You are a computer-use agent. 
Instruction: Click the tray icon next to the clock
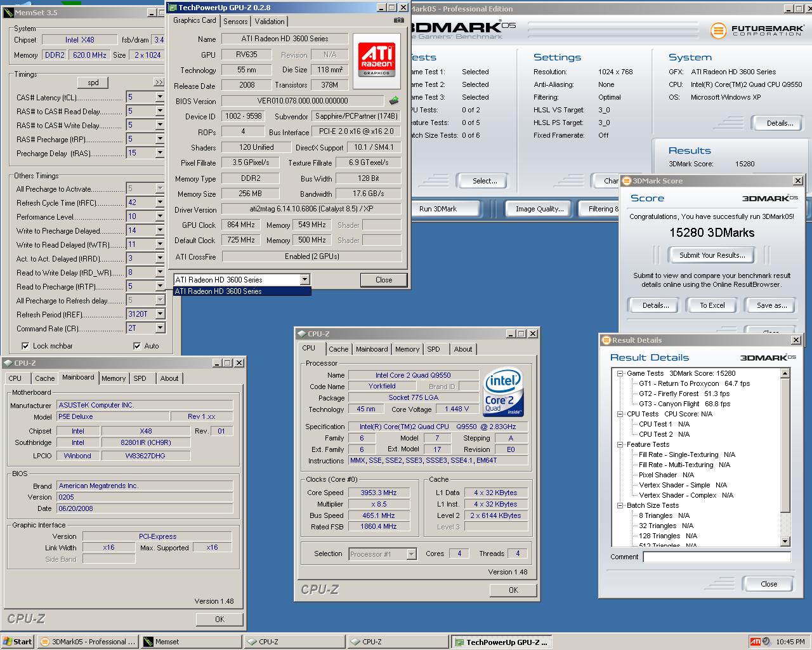pyautogui.click(x=766, y=642)
